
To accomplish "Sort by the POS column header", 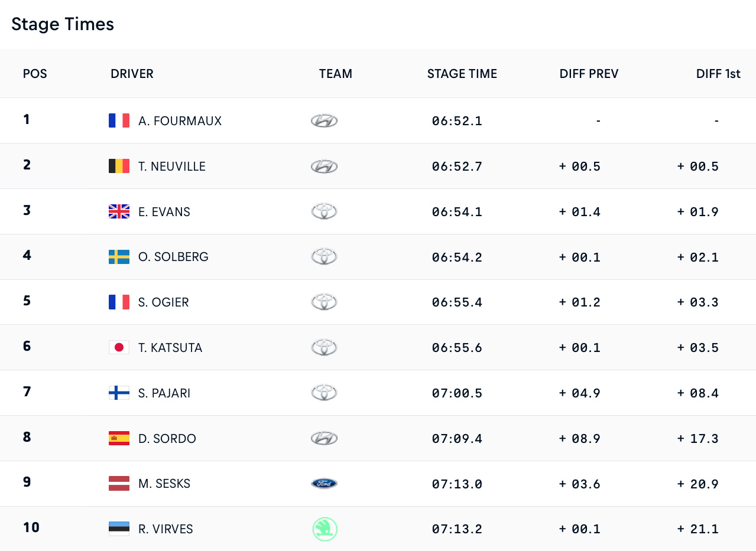I will pos(35,74).
